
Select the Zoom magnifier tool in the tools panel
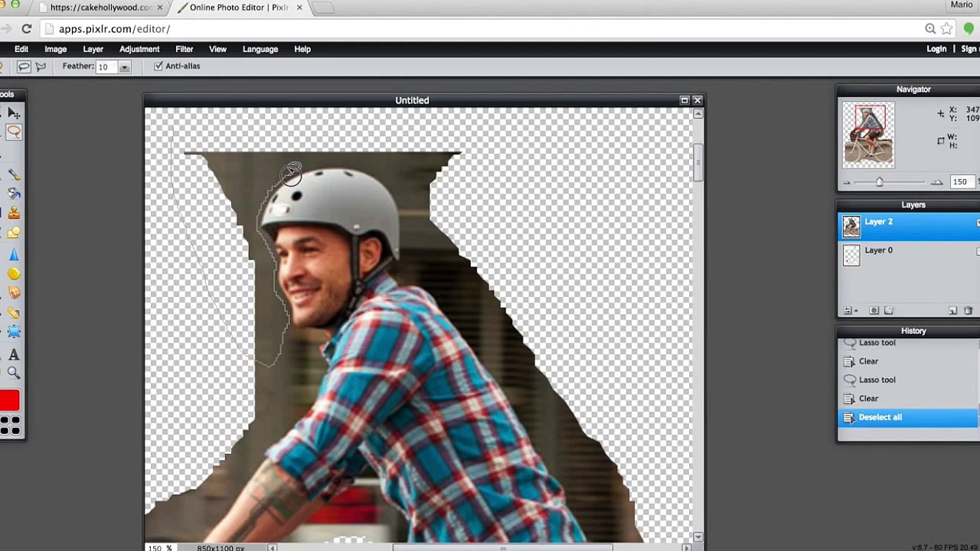14,373
